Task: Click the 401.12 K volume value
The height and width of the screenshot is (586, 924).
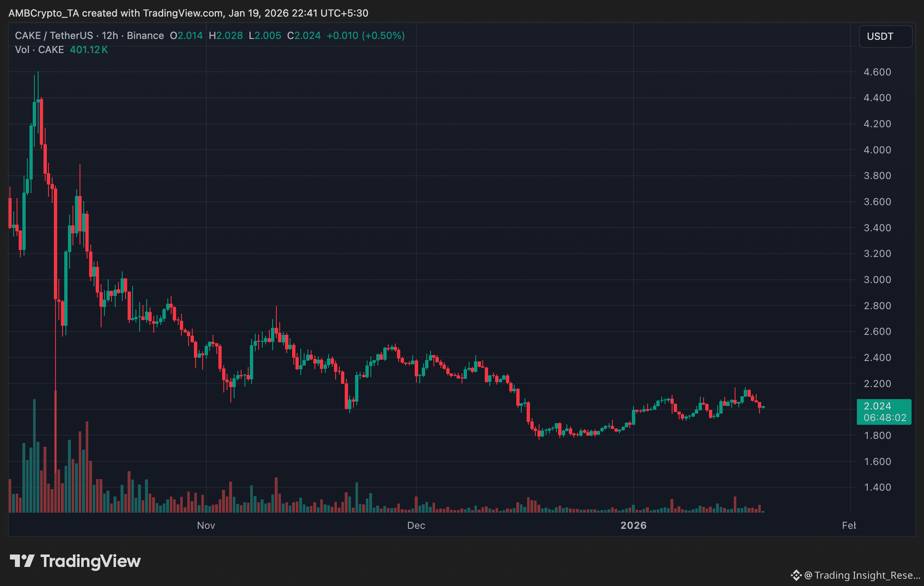Action: pyautogui.click(x=89, y=50)
